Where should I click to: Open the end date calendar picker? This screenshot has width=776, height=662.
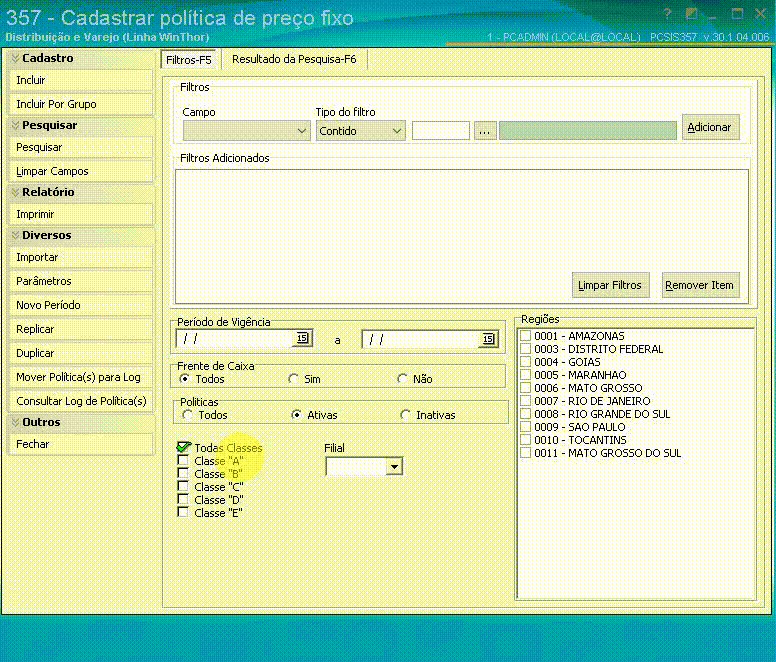(488, 339)
